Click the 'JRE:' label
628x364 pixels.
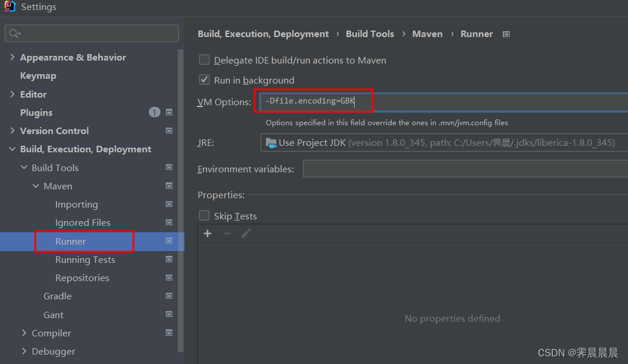pos(205,143)
